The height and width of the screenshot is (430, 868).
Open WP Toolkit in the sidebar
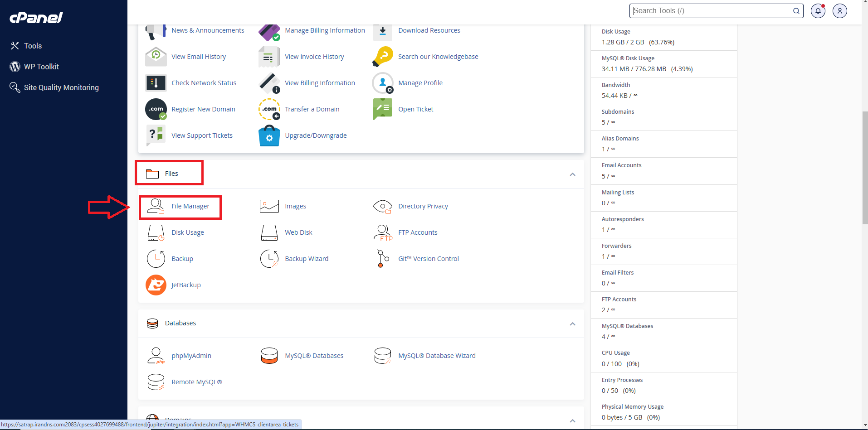click(x=41, y=67)
